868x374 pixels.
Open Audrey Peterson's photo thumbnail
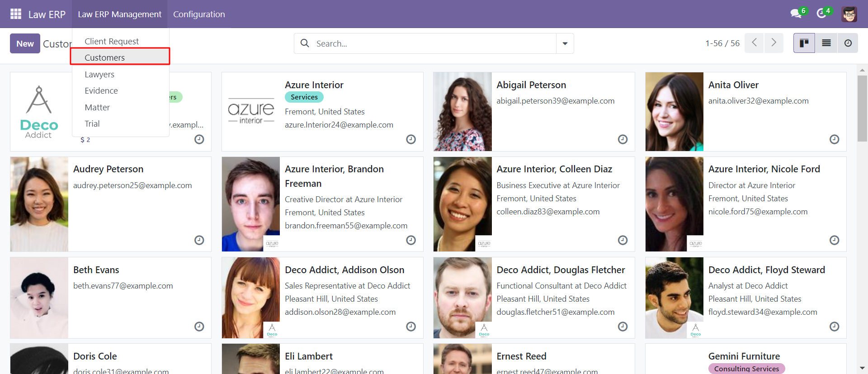(39, 204)
